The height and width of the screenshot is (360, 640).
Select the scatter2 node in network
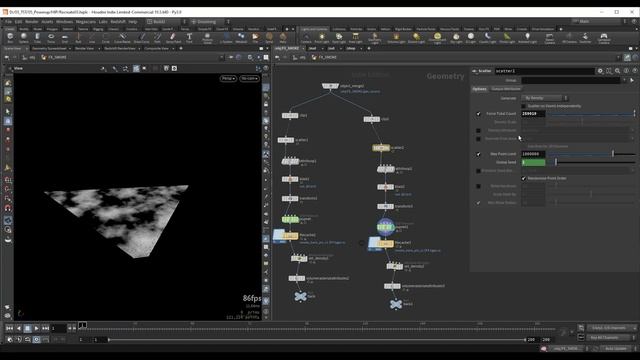point(381,148)
